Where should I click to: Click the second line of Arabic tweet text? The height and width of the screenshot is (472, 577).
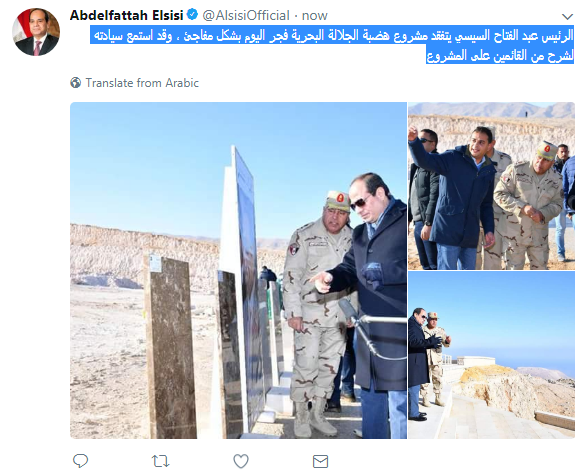[x=500, y=55]
